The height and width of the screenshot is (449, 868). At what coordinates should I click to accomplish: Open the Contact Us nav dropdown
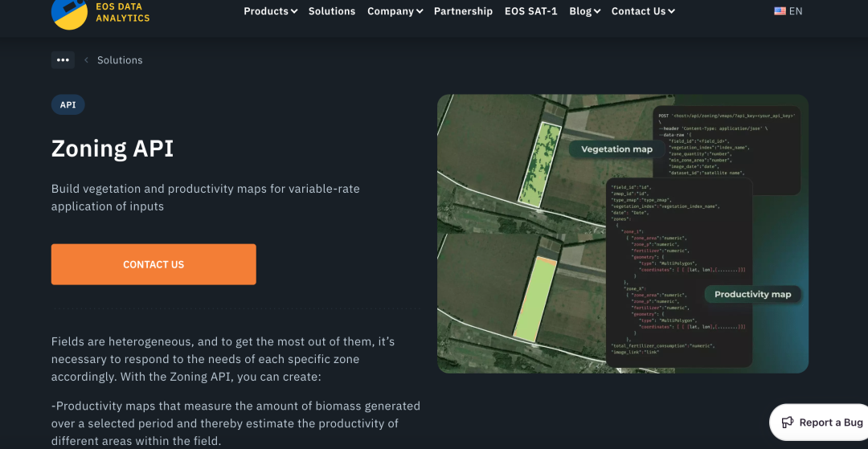coord(643,11)
